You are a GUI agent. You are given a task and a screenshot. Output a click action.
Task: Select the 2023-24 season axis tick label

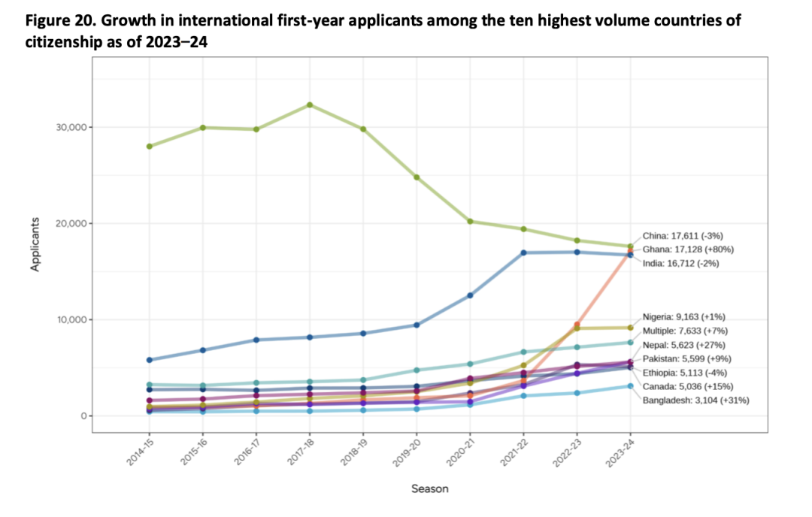tap(621, 452)
